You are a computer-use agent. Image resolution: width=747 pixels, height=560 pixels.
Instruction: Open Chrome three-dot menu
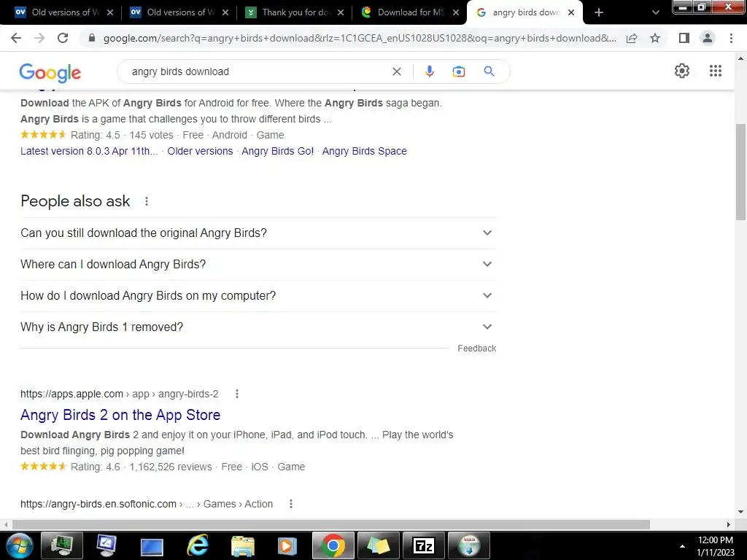pos(731,38)
